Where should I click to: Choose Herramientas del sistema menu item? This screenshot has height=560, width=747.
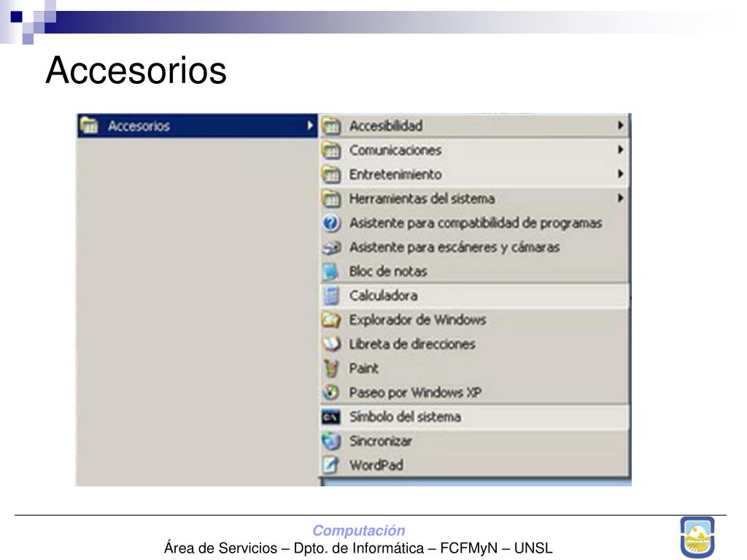pos(474,198)
